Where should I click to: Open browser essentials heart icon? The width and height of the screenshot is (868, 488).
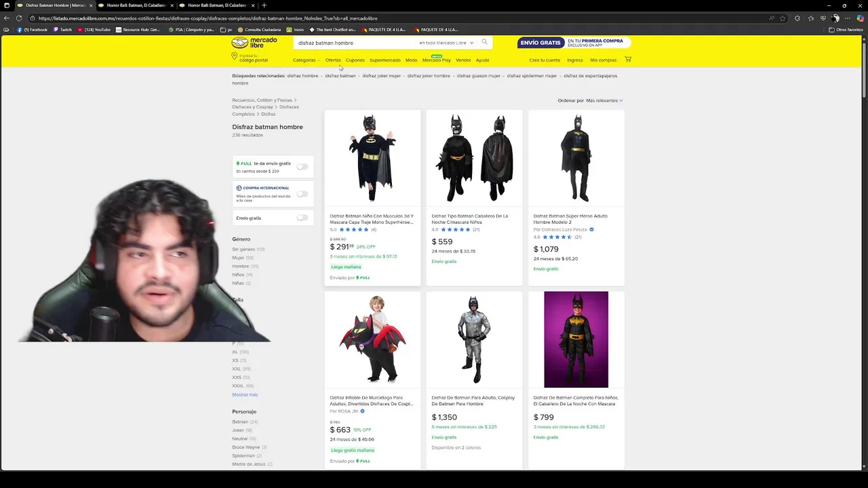(823, 18)
